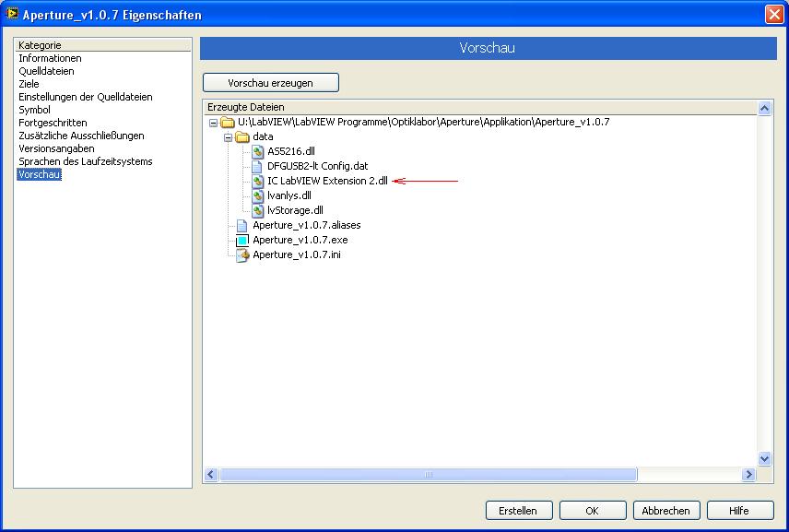Select IC LabVIEW Extension 2.dll file name

pyautogui.click(x=327, y=182)
